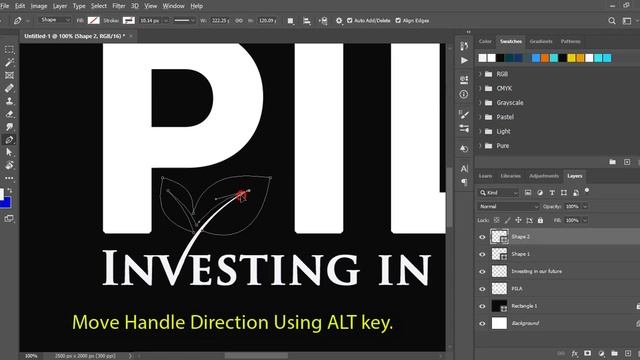Select the Rectangular Marquee tool
Image resolution: width=640 pixels, height=360 pixels.
tap(9, 49)
